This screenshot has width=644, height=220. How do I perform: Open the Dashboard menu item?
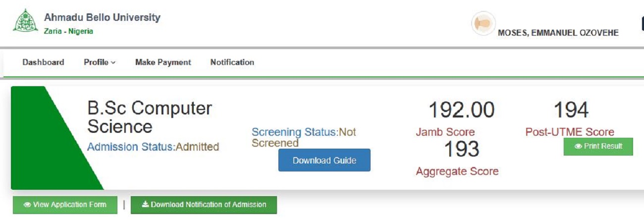pyautogui.click(x=43, y=62)
